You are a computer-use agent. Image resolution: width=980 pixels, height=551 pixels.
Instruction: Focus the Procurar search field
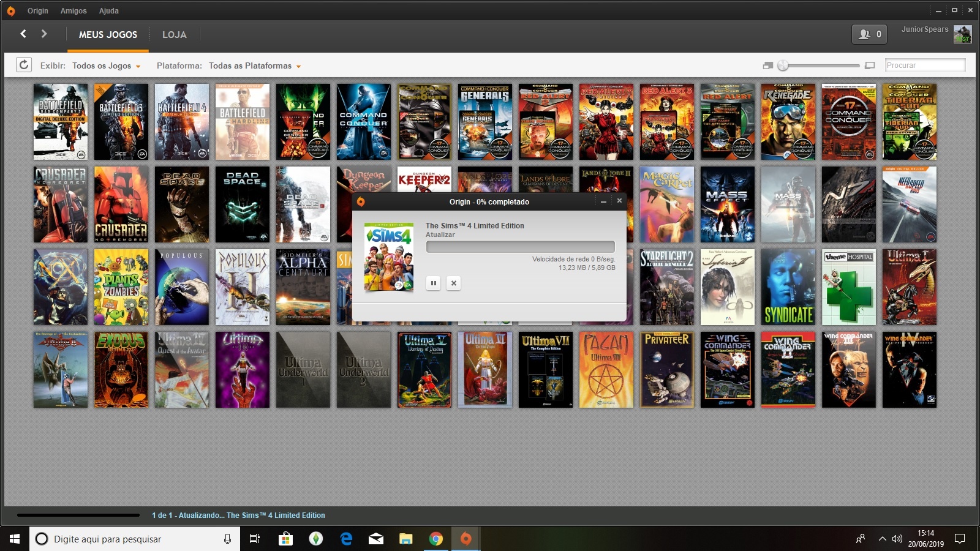[925, 65]
